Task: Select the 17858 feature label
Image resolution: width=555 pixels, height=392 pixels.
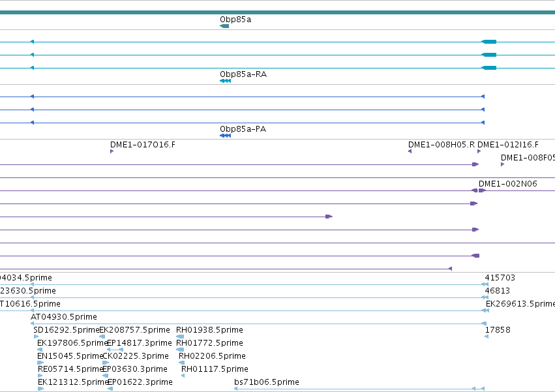Action: (x=498, y=330)
